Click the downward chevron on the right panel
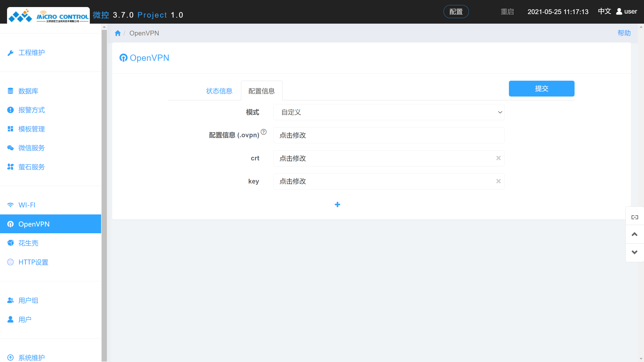Image resolution: width=644 pixels, height=362 pixels. tap(635, 252)
